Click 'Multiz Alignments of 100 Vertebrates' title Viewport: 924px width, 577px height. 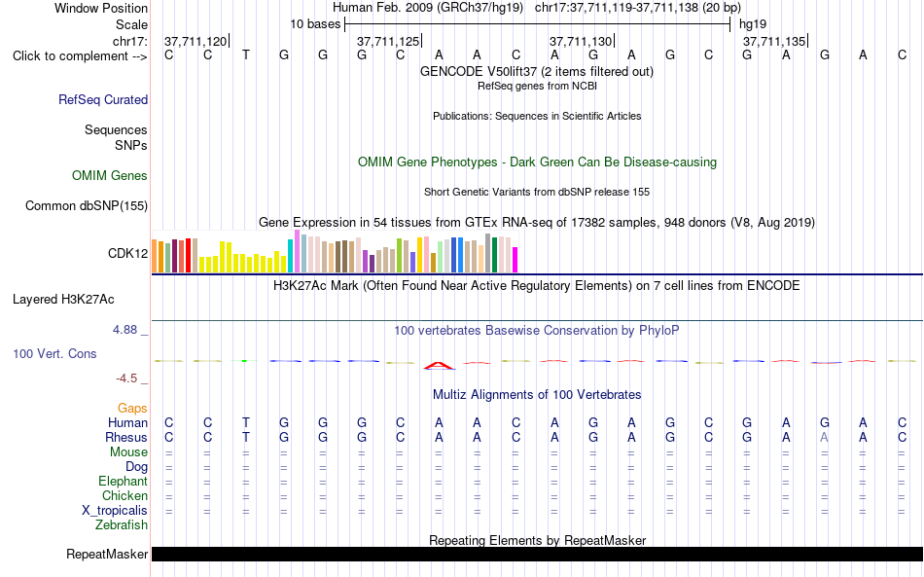click(x=537, y=395)
